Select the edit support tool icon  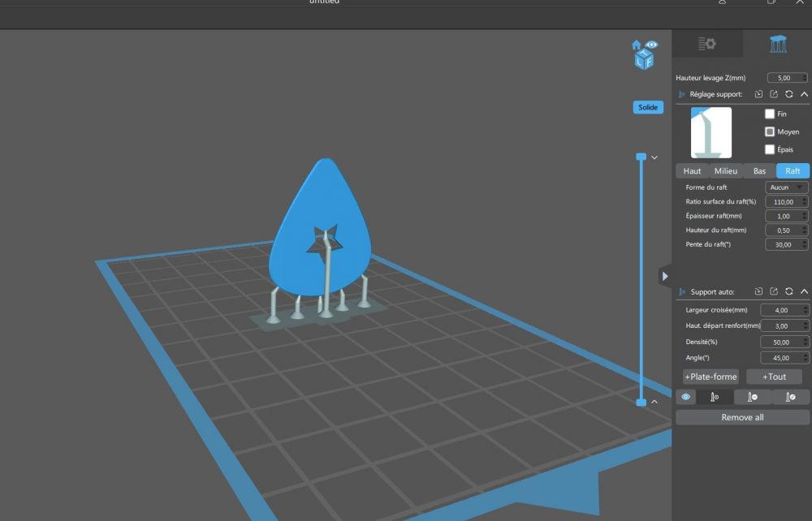pos(790,397)
